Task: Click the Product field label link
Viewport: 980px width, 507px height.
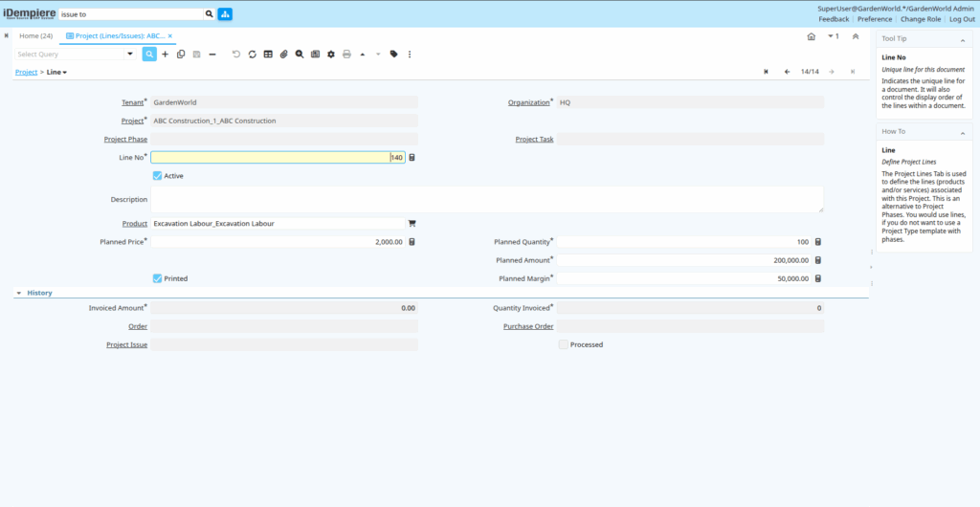Action: (x=135, y=223)
